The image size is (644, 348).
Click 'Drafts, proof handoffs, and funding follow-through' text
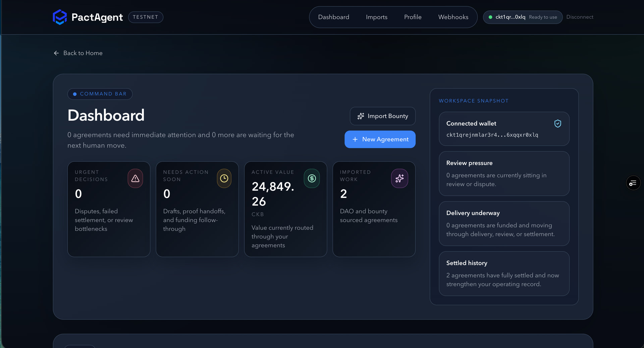[194, 220]
